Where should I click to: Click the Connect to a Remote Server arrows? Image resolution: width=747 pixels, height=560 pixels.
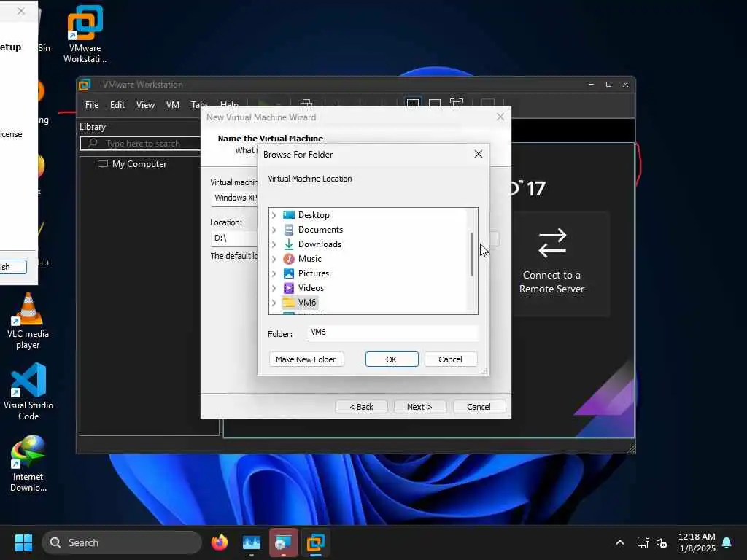click(x=552, y=243)
